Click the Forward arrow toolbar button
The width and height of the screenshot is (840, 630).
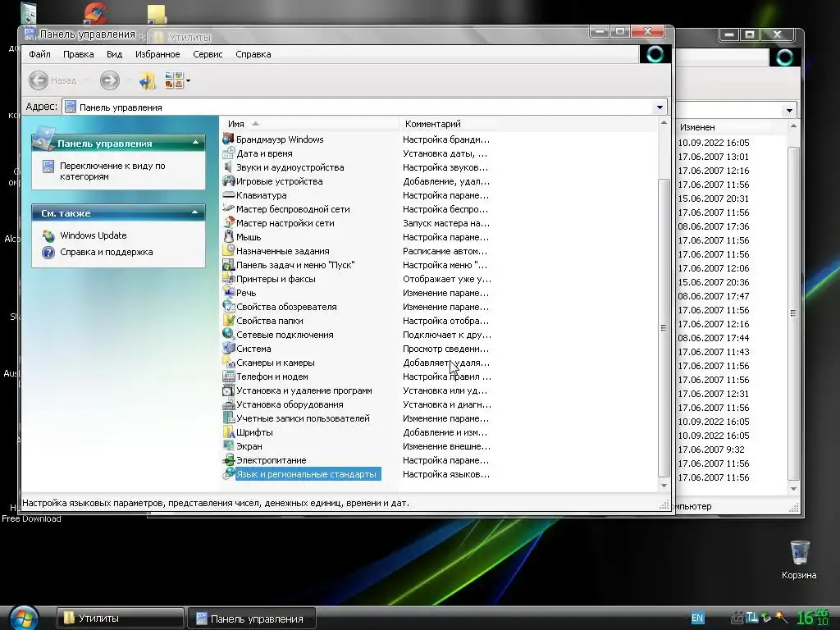pos(110,80)
